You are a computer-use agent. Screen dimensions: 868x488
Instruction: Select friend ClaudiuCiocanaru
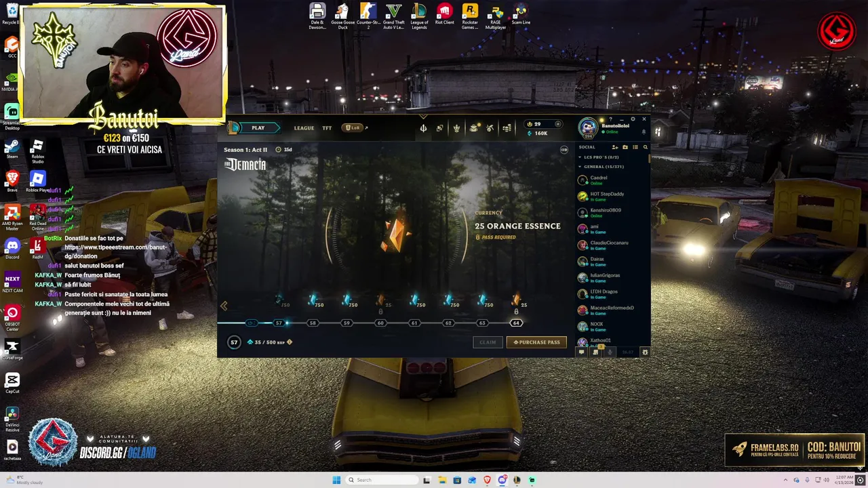(x=612, y=245)
